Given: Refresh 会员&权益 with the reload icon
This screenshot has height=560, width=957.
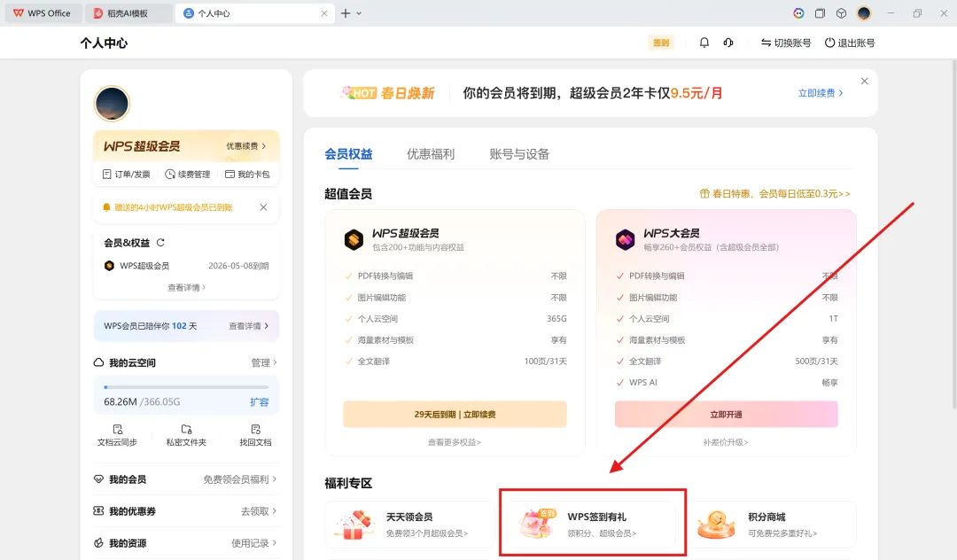Looking at the screenshot, I should (160, 242).
